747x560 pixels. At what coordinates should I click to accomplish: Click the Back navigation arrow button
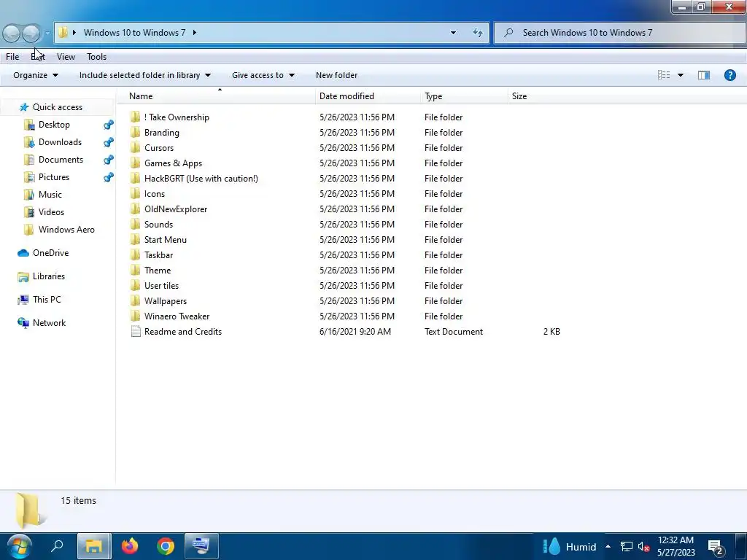12,34
